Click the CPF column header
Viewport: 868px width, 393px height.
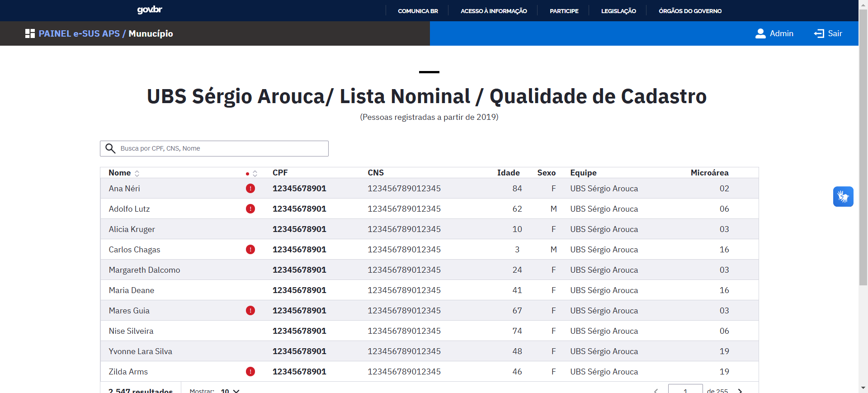point(280,173)
